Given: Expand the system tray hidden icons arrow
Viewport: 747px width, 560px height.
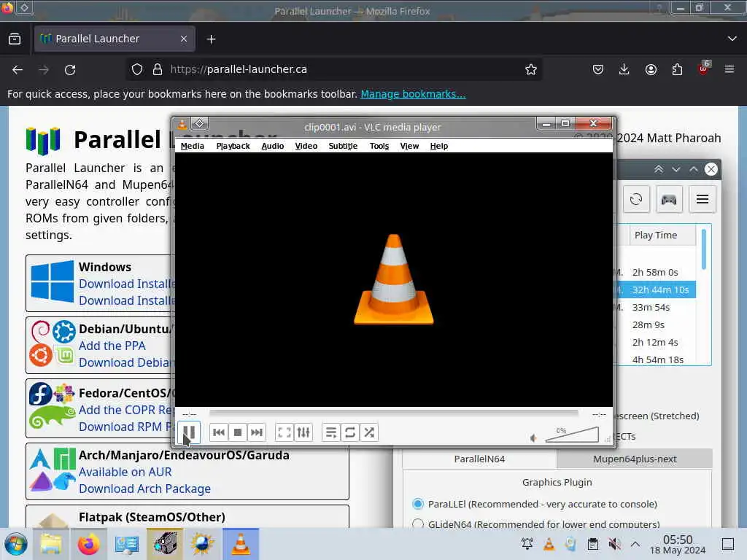Looking at the screenshot, I should [635, 544].
